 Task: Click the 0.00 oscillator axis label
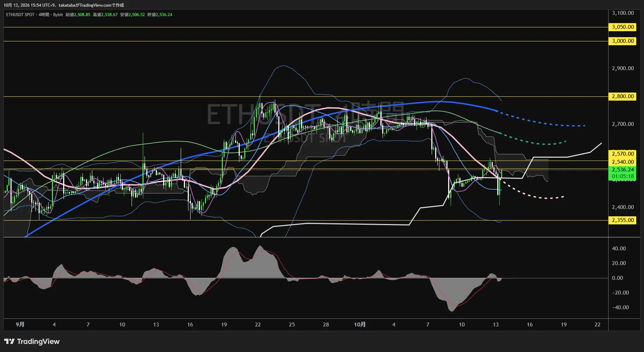click(x=617, y=278)
